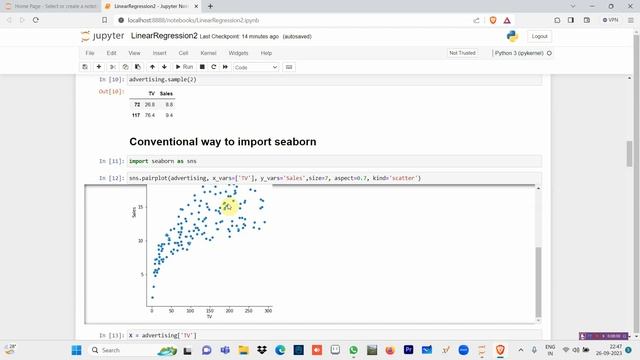640x360 pixels.
Task: Open Microsoft Edge from the taskbar
Action: pos(280,350)
